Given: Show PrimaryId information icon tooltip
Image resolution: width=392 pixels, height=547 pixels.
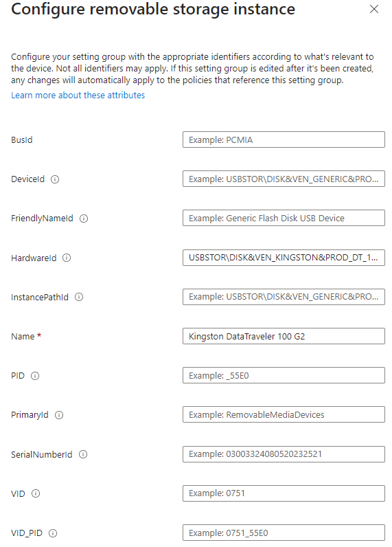Looking at the screenshot, I should pyautogui.click(x=59, y=415).
